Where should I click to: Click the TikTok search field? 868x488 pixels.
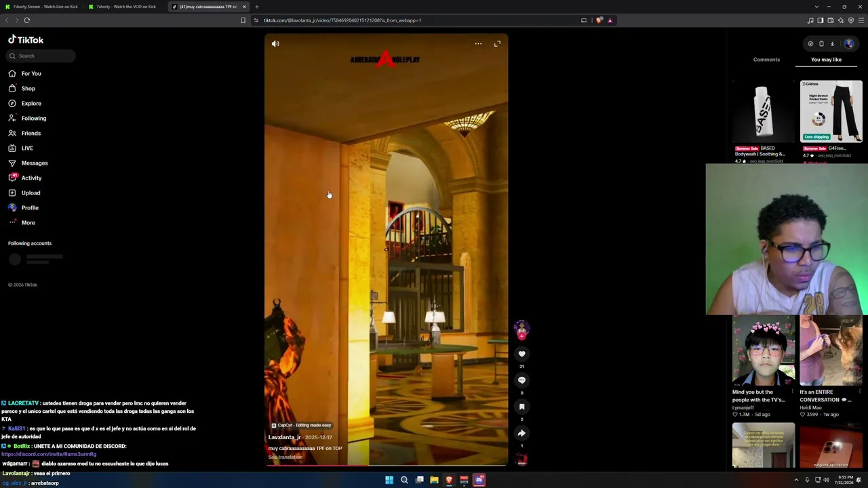click(41, 56)
